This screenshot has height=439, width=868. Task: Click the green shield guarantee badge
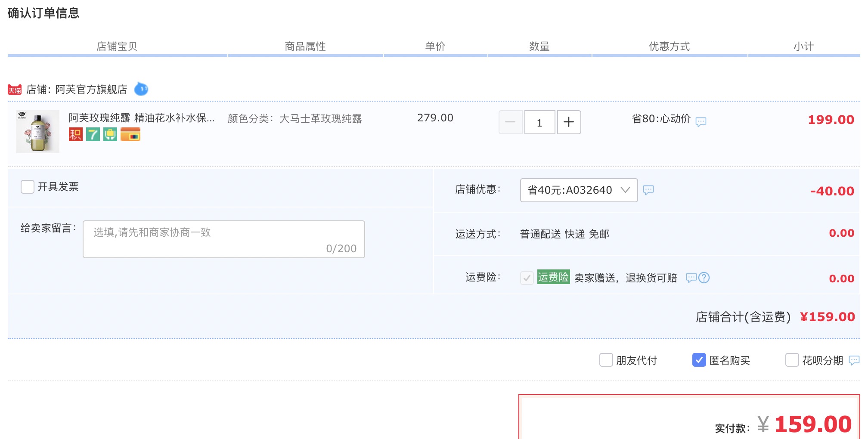tap(110, 134)
